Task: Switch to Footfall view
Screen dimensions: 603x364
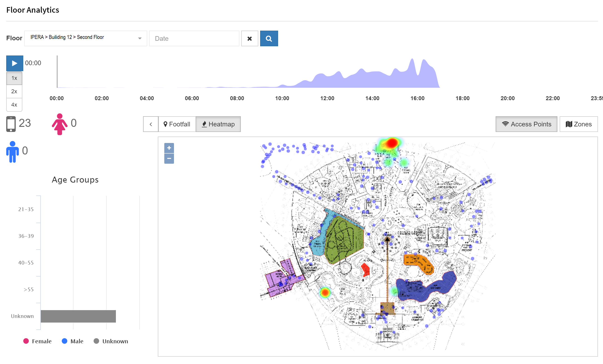Action: (x=177, y=124)
